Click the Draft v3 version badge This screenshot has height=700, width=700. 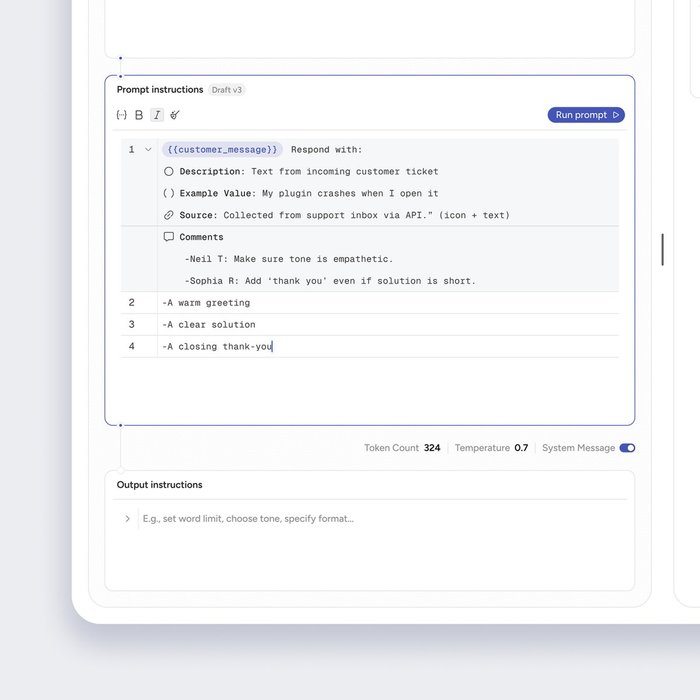point(227,90)
